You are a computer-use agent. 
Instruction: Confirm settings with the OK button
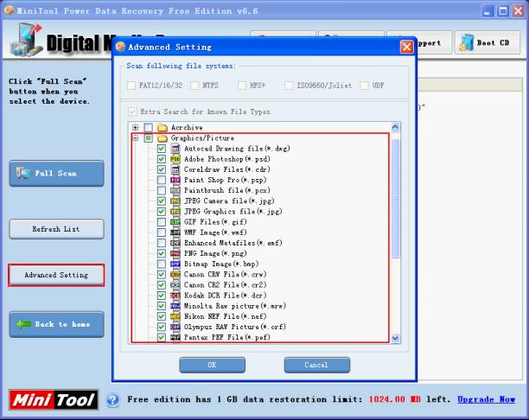[x=213, y=365]
